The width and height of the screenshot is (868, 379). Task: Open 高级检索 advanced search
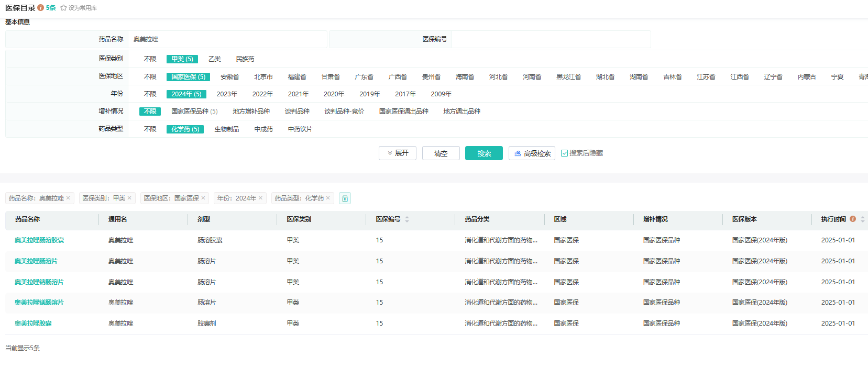(x=532, y=153)
